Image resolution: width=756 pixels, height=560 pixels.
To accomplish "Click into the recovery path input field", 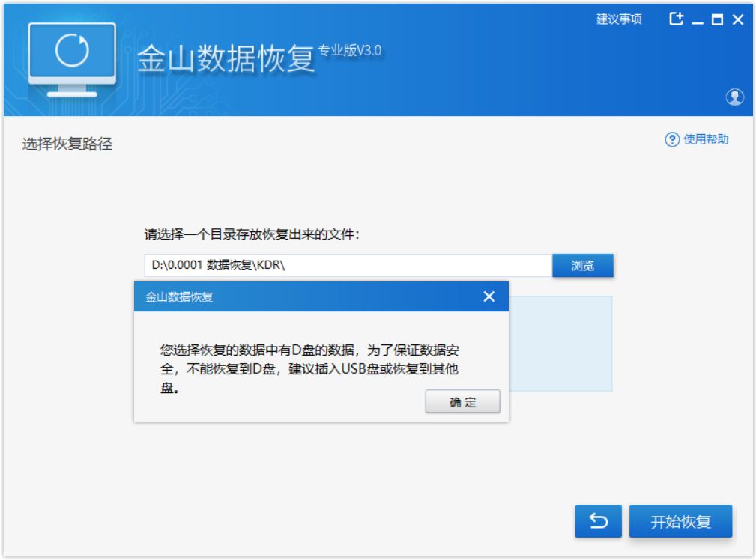I will 348,266.
